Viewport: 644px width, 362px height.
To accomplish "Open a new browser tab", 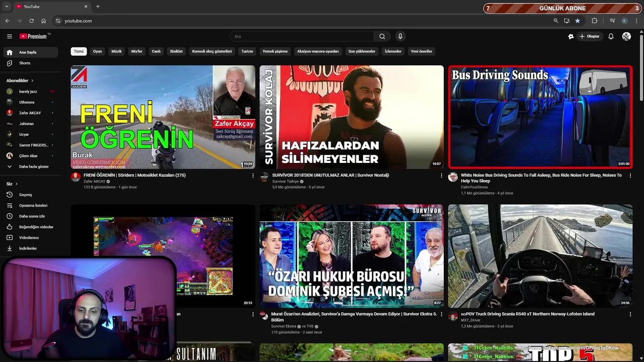I will coord(98,7).
